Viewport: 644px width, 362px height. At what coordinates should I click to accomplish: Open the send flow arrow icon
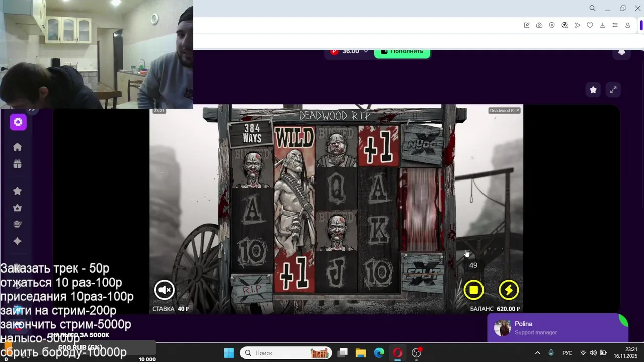coord(577,25)
